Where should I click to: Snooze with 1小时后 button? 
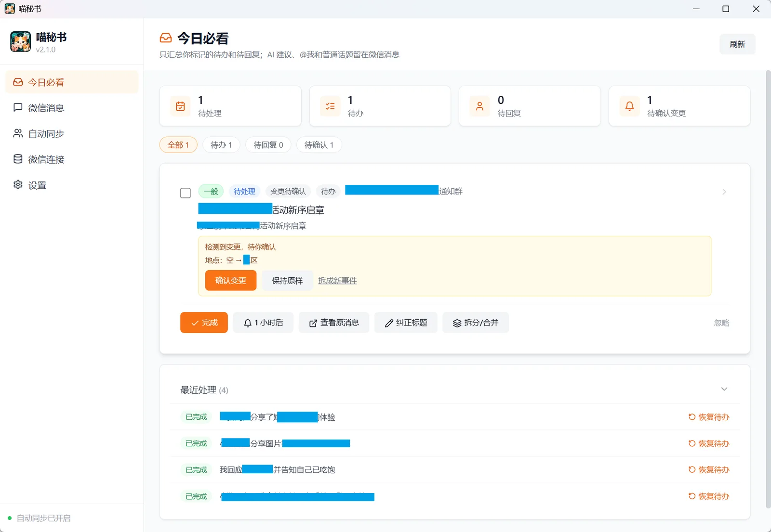pyautogui.click(x=263, y=323)
